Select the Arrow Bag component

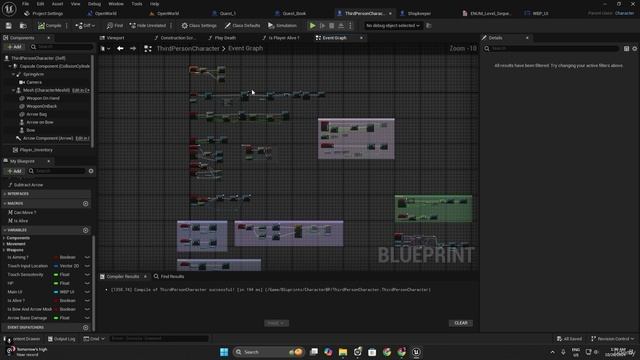click(x=33, y=114)
